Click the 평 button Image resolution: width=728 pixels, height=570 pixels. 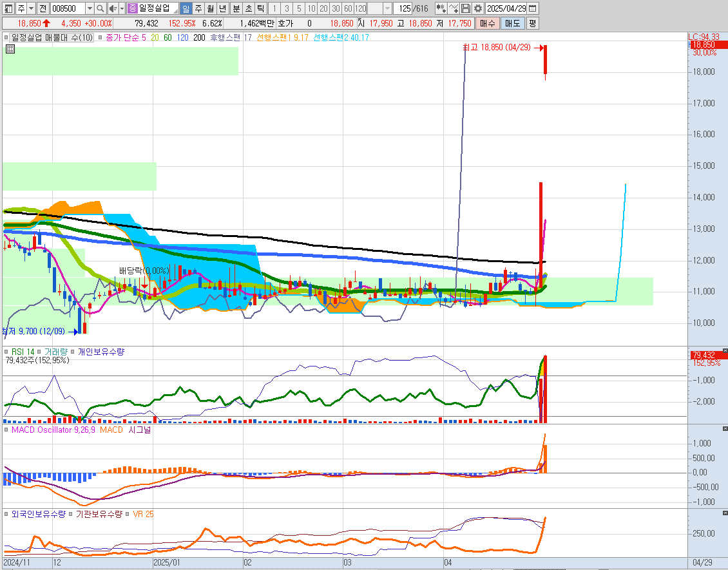coord(532,23)
